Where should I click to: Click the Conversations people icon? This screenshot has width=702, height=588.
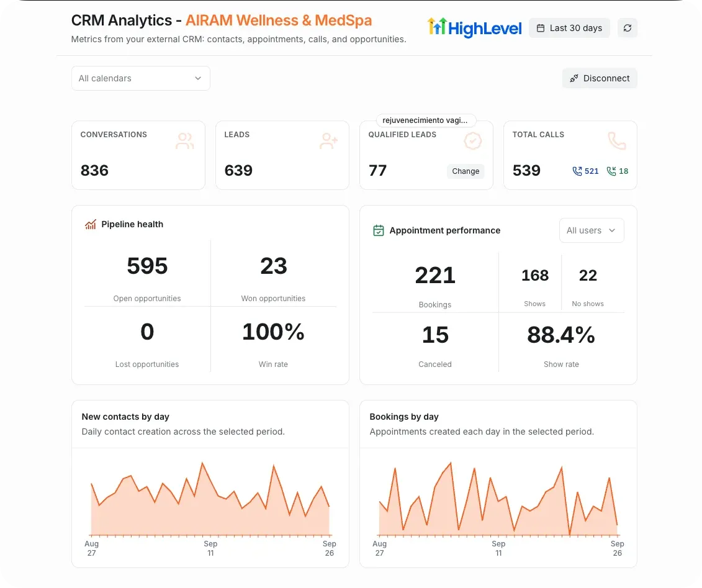pos(184,141)
